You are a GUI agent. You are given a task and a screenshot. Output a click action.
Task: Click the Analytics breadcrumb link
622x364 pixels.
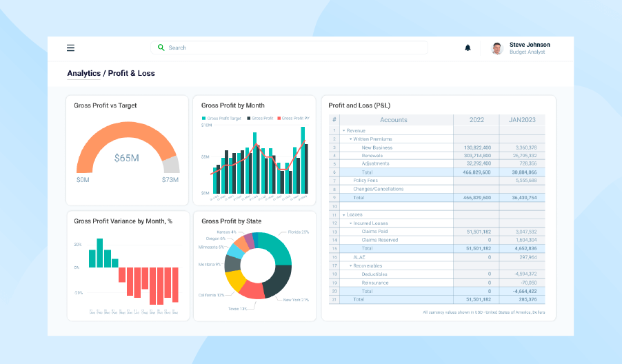pyautogui.click(x=84, y=73)
